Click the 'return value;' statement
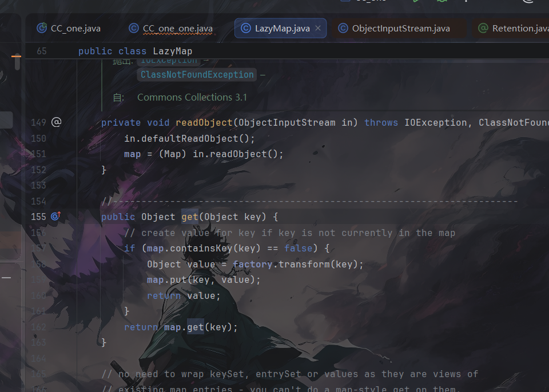This screenshot has width=549, height=392. (x=184, y=296)
